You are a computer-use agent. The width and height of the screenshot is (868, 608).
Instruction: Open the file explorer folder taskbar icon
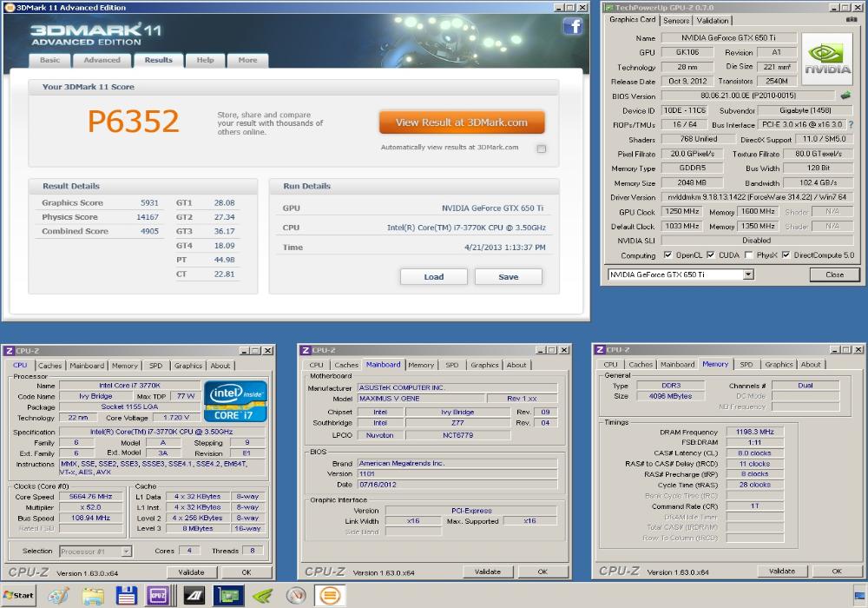coord(93,596)
